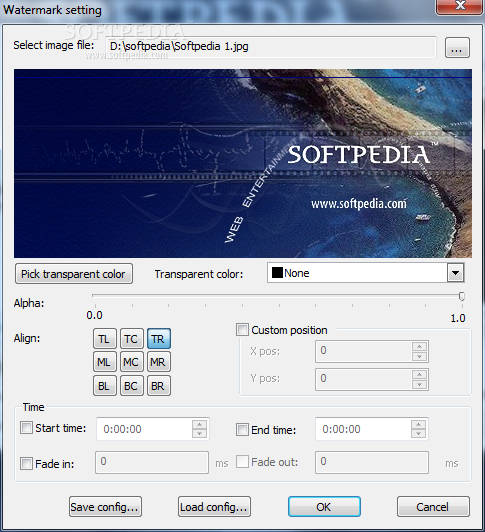Click the image file path field

[x=271, y=47]
